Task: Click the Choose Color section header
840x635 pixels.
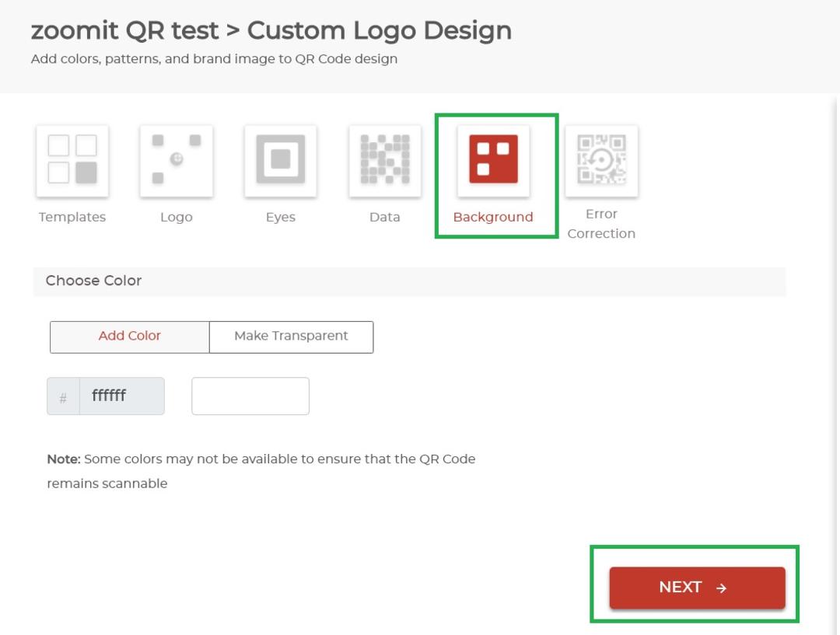Action: coord(409,281)
